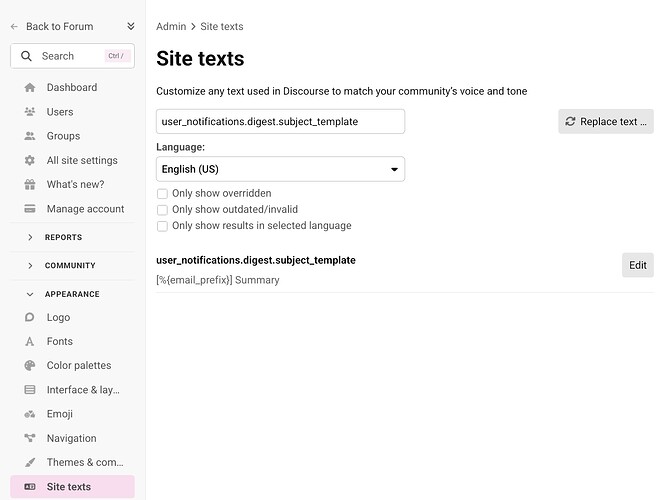Click the Emoji sidebar label
664x500 pixels.
click(x=60, y=414)
